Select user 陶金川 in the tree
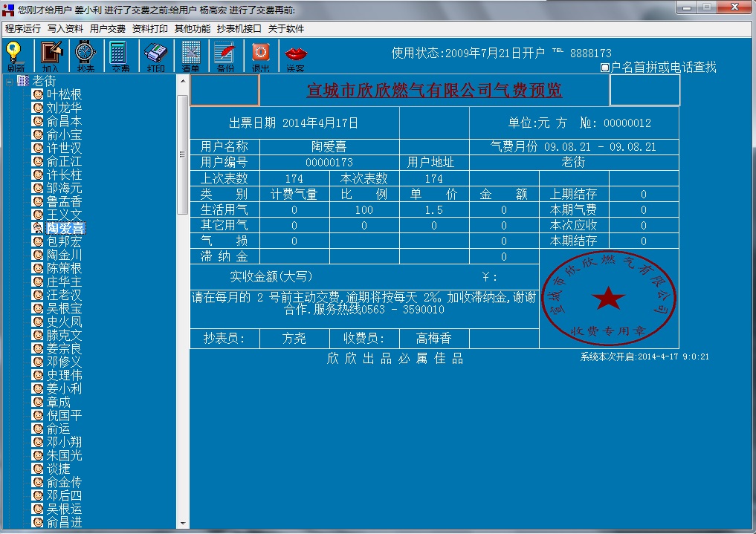The width and height of the screenshot is (756, 534). pos(64,255)
